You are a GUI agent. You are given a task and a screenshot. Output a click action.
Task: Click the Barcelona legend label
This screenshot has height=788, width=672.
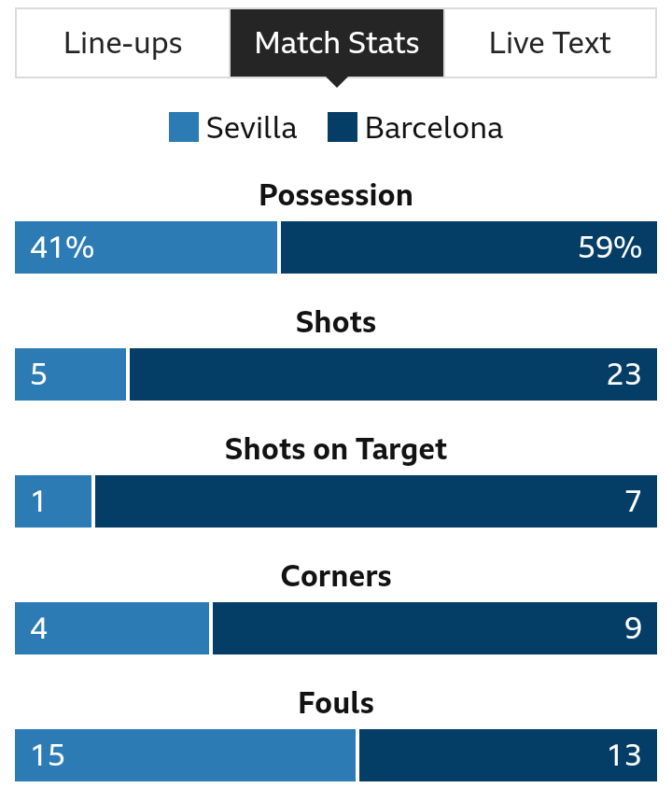[x=434, y=128]
